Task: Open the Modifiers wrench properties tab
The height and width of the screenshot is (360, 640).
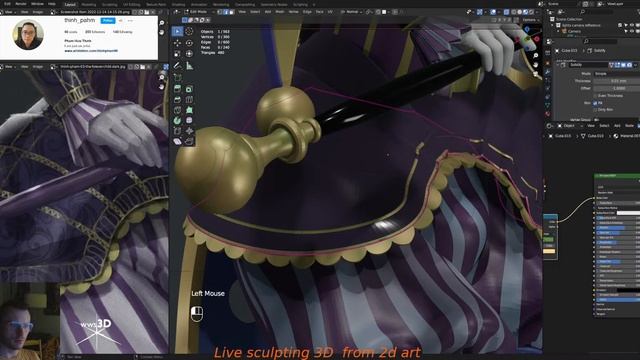Action: point(548,72)
